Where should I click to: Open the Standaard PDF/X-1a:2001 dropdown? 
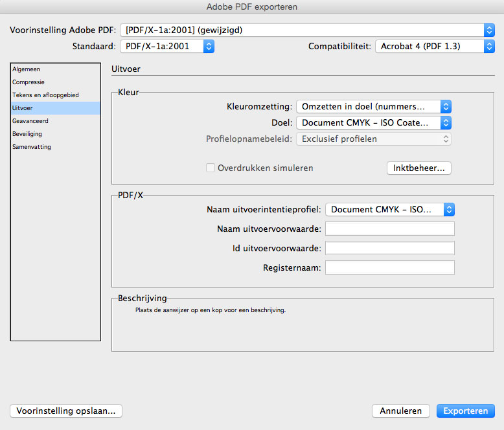tap(167, 46)
